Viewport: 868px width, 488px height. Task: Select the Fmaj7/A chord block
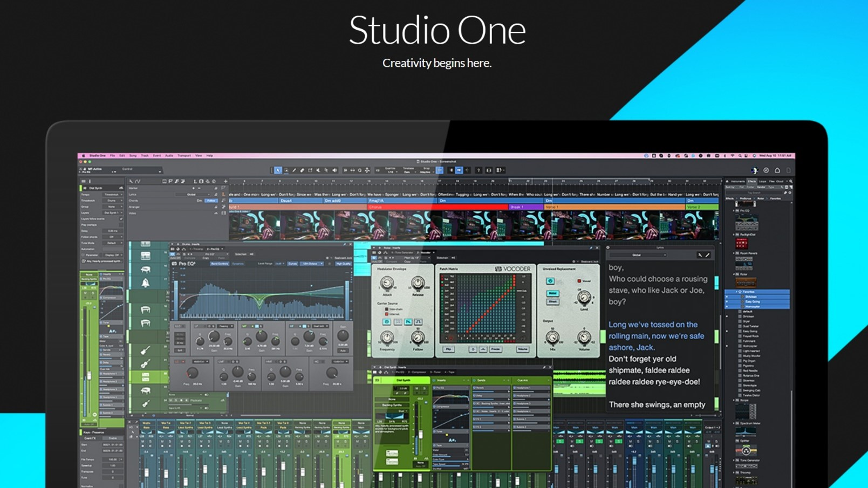tap(402, 201)
